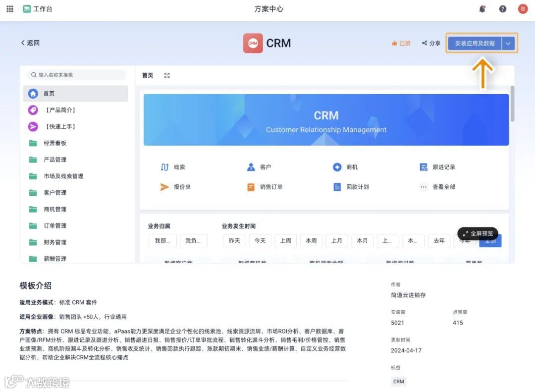Open the 【产品简介】 menu entry
Viewport: 535px width, 392px height.
[x=76, y=110]
